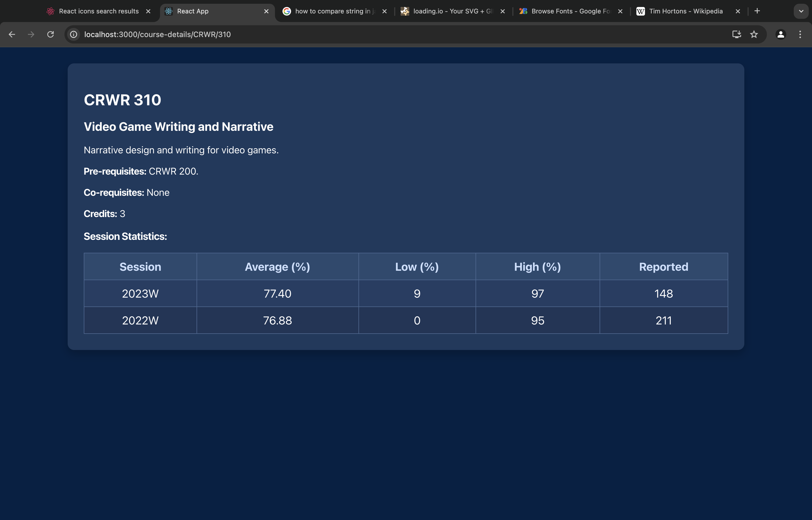Open the Chrome three-dot menu
Viewport: 812px width, 520px height.
(x=800, y=34)
